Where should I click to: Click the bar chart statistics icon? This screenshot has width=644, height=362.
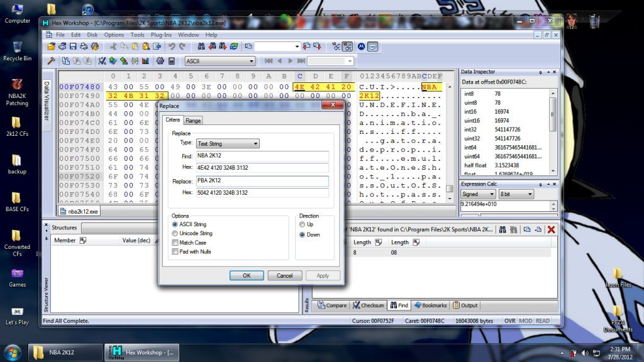tap(145, 61)
